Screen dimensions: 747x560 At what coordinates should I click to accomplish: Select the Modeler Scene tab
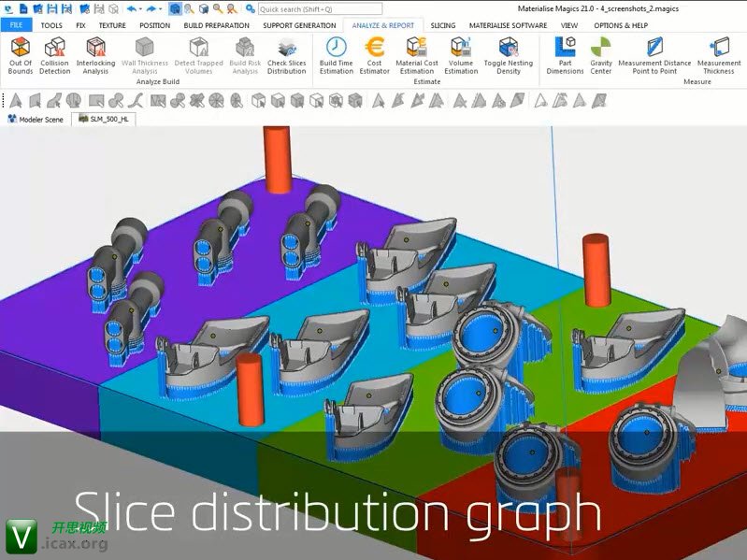click(36, 120)
